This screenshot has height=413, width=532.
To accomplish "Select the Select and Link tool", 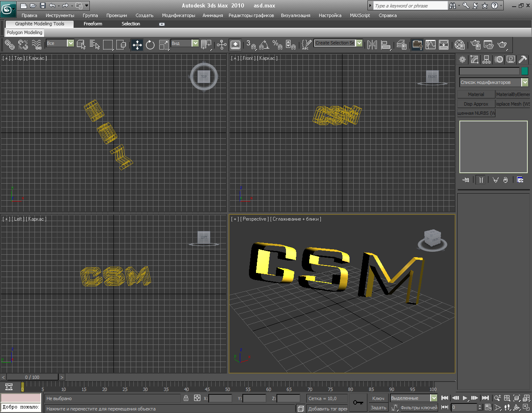I will (x=10, y=44).
